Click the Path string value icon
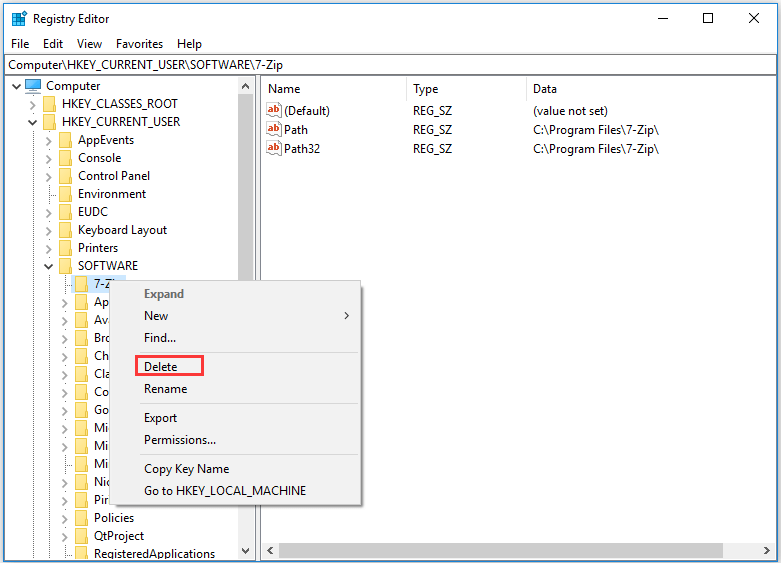 (x=273, y=129)
